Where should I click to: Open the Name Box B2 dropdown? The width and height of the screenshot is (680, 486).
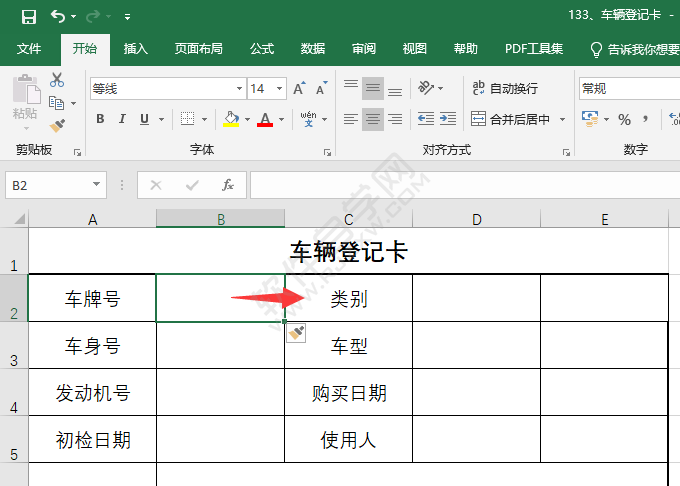96,184
